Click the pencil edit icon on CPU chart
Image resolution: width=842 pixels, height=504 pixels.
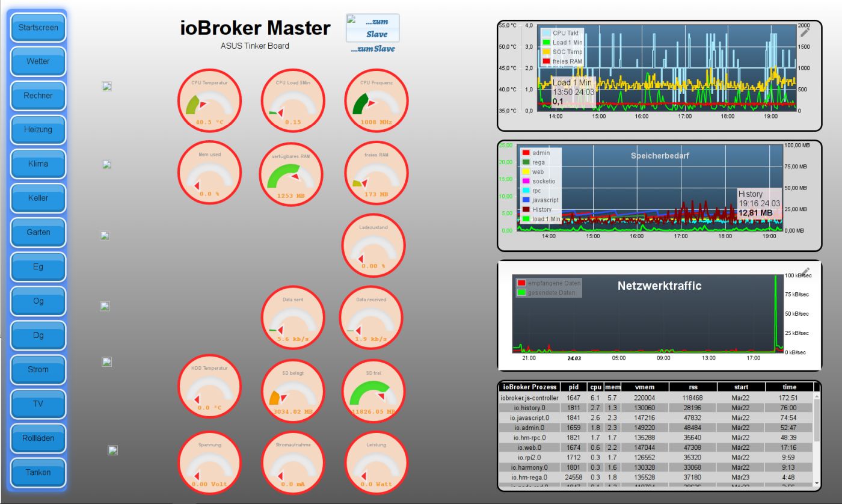805,32
